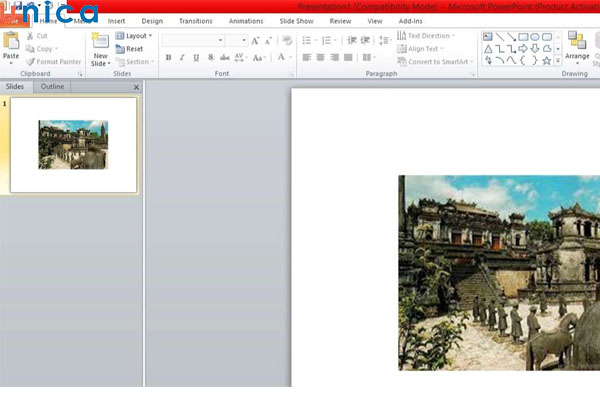Select the 5-point star shape

coord(546,60)
